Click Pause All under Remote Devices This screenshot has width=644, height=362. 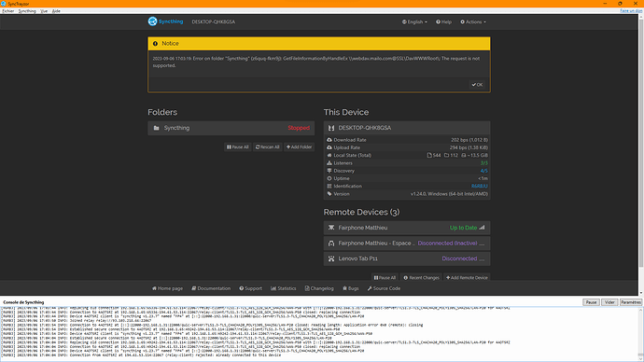click(x=385, y=278)
